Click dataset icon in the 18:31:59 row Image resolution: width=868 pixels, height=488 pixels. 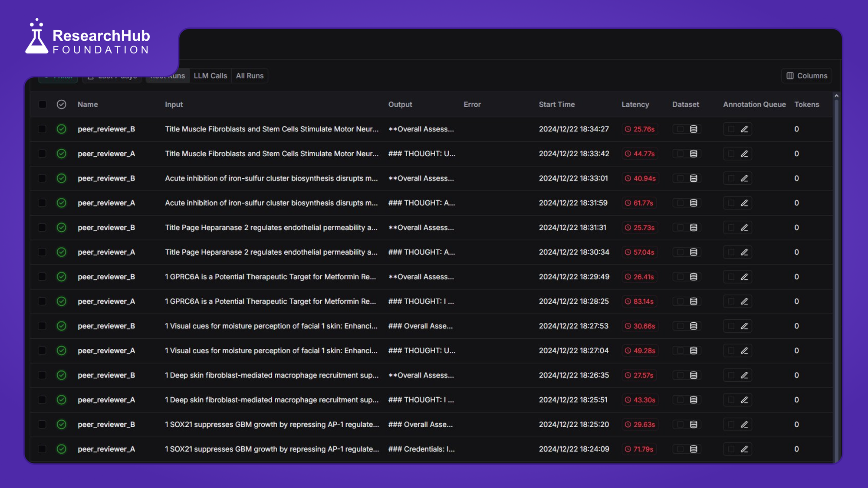coord(694,203)
